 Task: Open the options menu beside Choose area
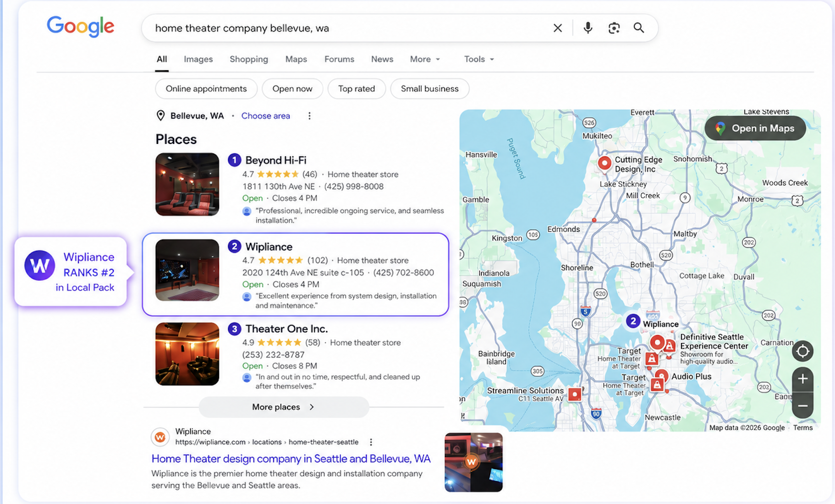tap(309, 116)
